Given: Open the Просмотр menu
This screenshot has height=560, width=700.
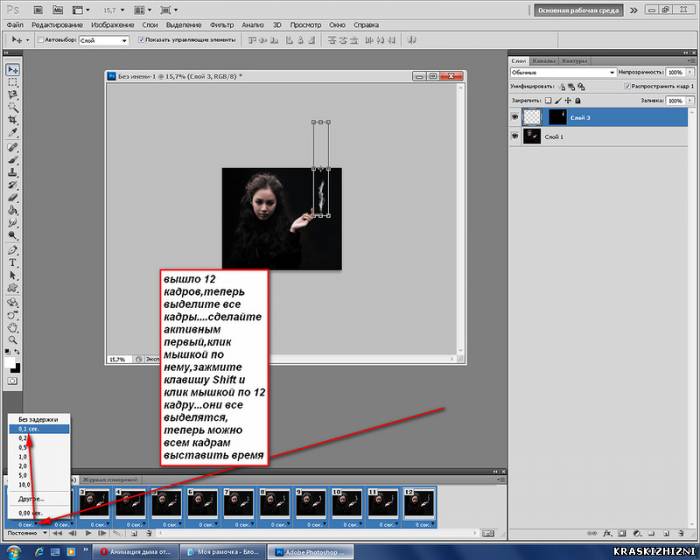Looking at the screenshot, I should pyautogui.click(x=305, y=25).
